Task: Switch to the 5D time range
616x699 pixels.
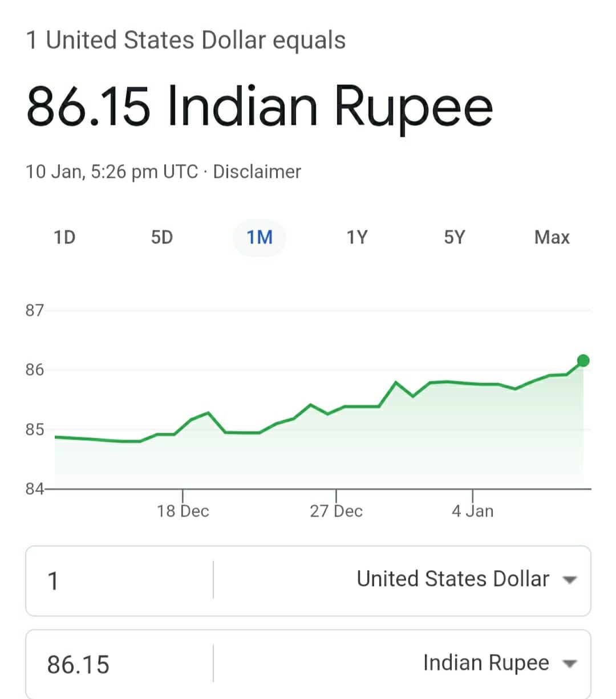Action: 162,237
